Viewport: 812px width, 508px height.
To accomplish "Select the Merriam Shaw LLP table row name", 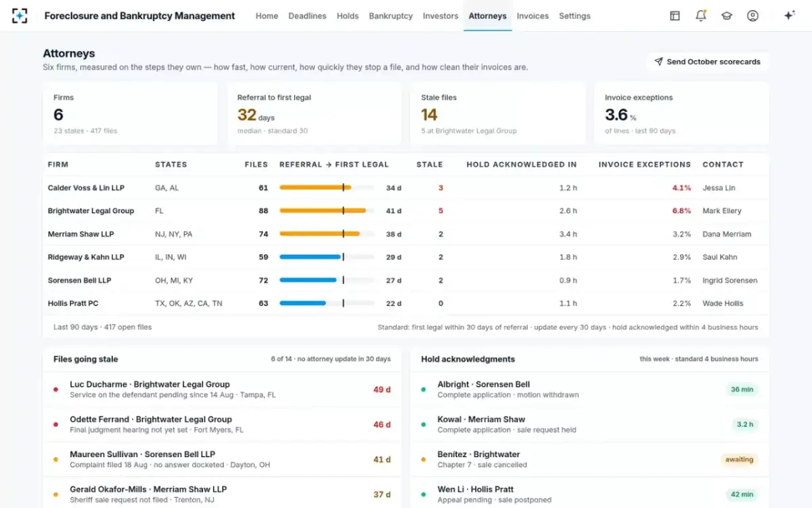I will (x=81, y=234).
